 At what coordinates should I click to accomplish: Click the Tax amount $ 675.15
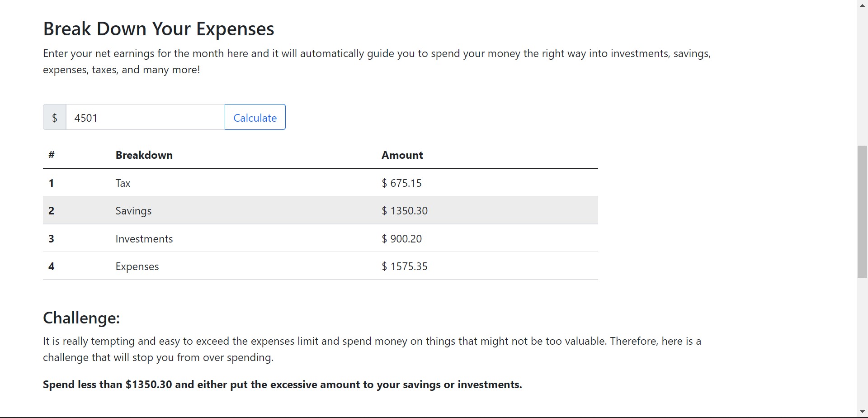click(401, 183)
